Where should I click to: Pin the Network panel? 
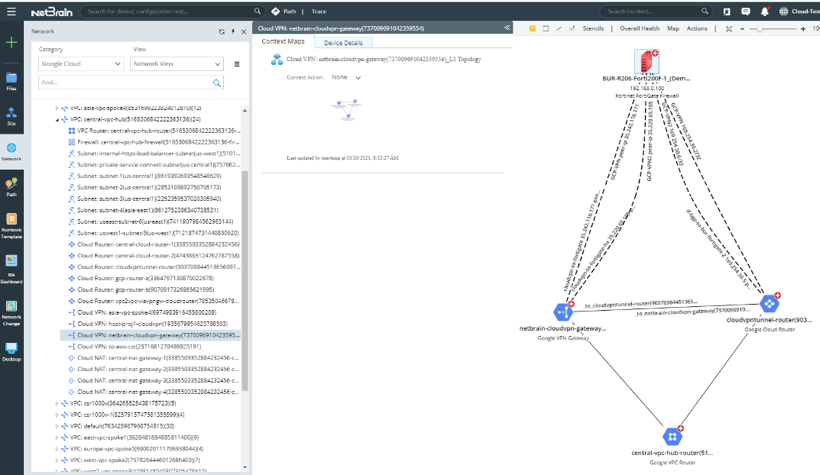pos(233,32)
